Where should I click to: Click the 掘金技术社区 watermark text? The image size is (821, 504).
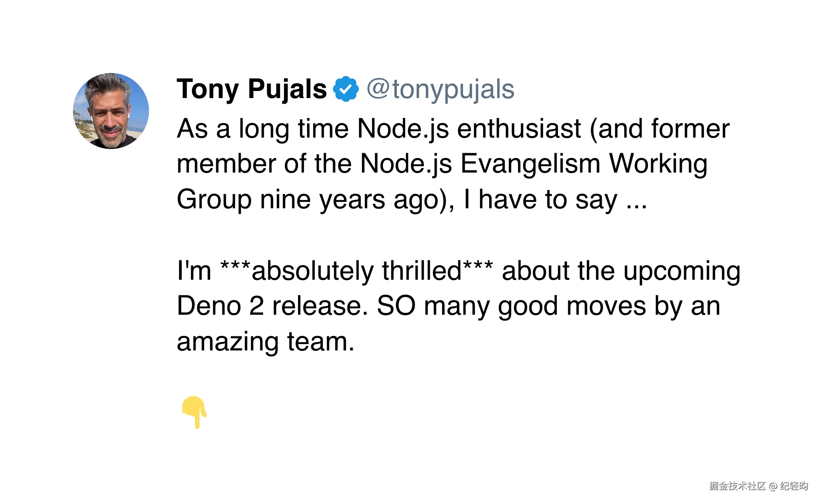click(737, 486)
